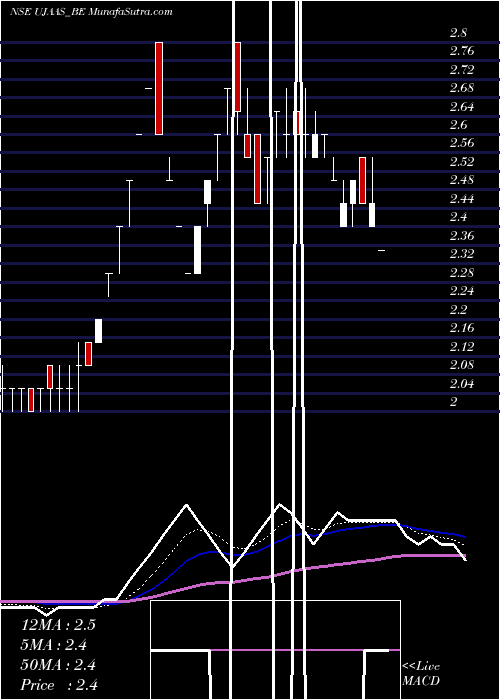Click the 2.48 price axis label
The image size is (500, 700).
[x=462, y=180]
